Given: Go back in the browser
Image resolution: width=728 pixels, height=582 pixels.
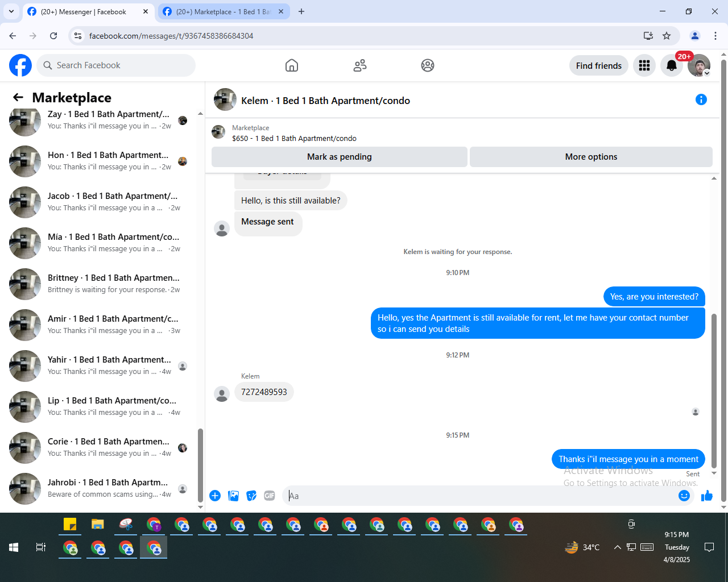Looking at the screenshot, I should tap(13, 36).
